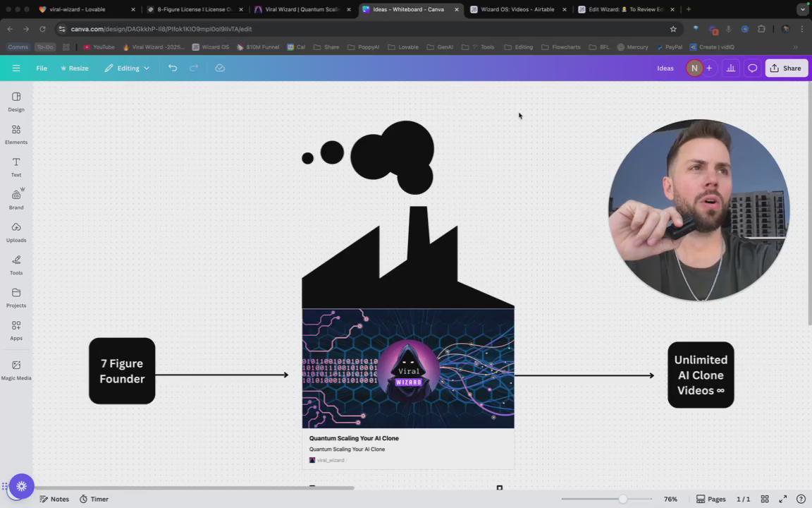
Task: Open the help question mark
Action: point(801,500)
